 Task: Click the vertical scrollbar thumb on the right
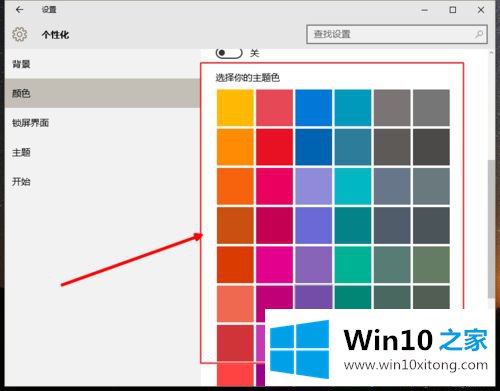point(491,229)
